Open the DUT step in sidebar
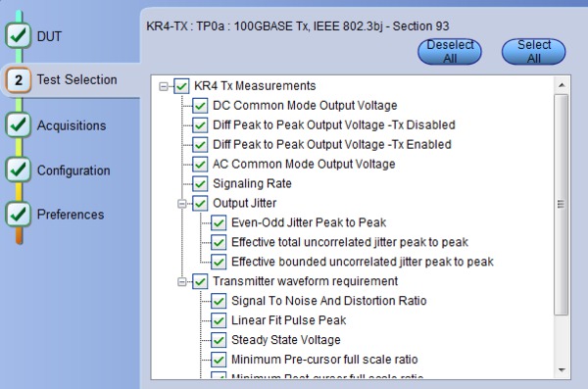This screenshot has height=389, width=588. [x=49, y=36]
